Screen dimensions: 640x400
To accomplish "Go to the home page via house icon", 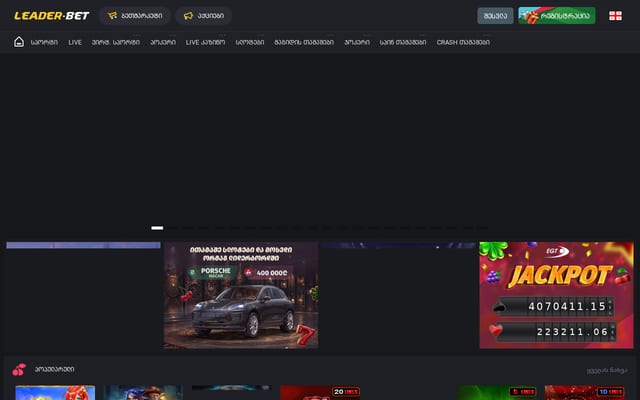I will pyautogui.click(x=19, y=42).
